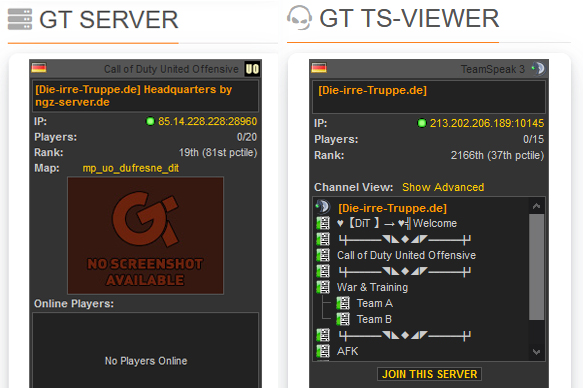Click the GT Server stacked-server icon
The height and width of the screenshot is (388, 583).
[x=20, y=19]
